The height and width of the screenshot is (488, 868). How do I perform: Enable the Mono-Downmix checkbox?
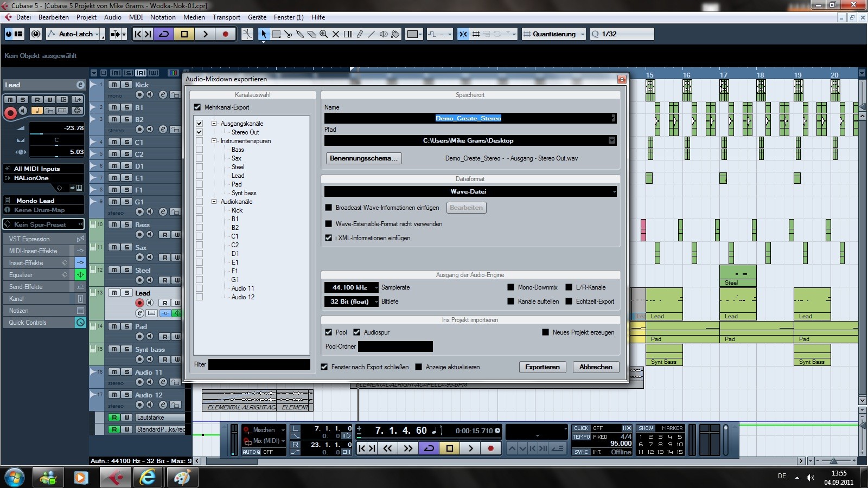[x=510, y=287]
